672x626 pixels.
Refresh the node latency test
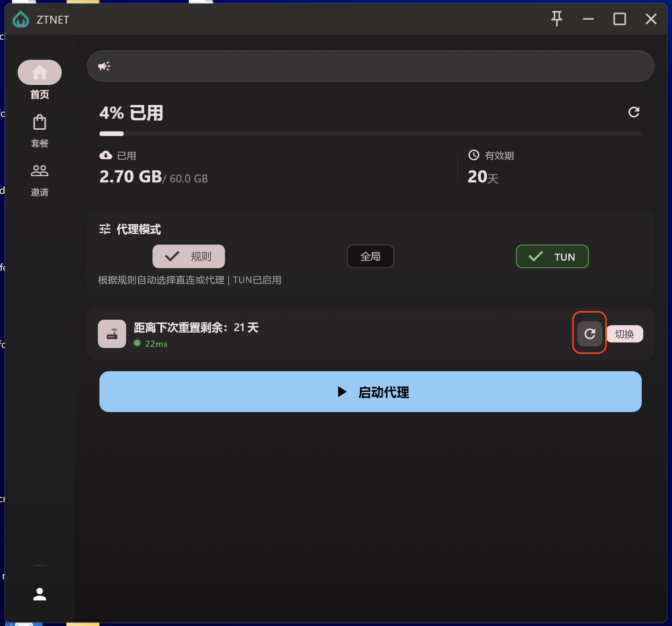click(589, 334)
